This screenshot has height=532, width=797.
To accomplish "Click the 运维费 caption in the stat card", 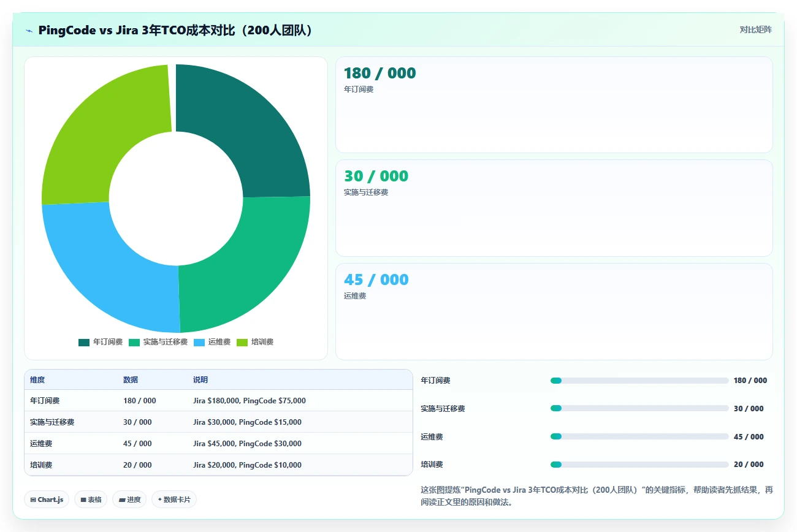I will coord(355,296).
